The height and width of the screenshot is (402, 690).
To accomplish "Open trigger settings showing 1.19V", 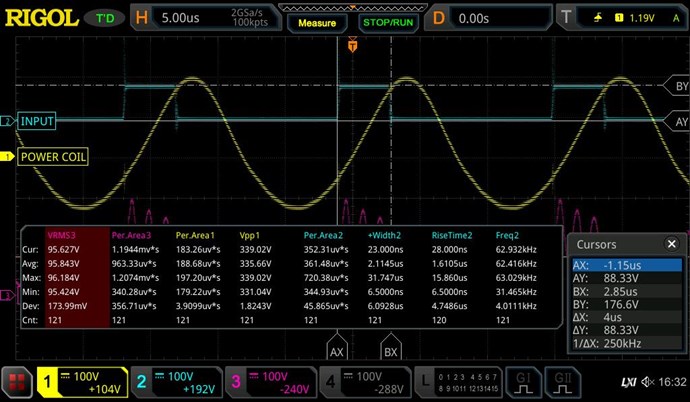I will coord(621,18).
